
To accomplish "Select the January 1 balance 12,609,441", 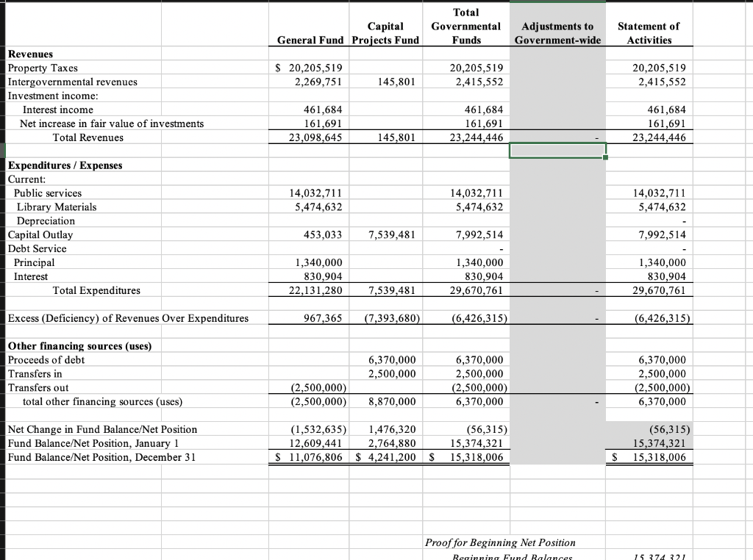I will (318, 444).
